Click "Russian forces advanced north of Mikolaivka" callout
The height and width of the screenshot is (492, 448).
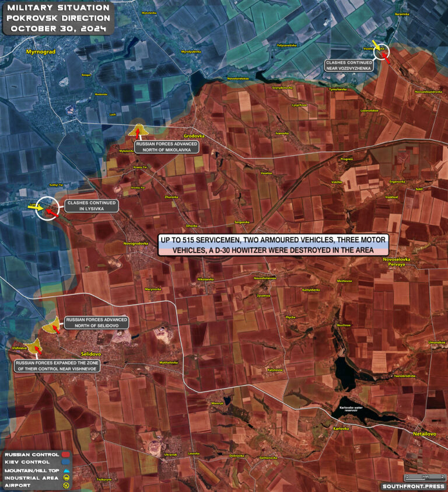coord(167,146)
